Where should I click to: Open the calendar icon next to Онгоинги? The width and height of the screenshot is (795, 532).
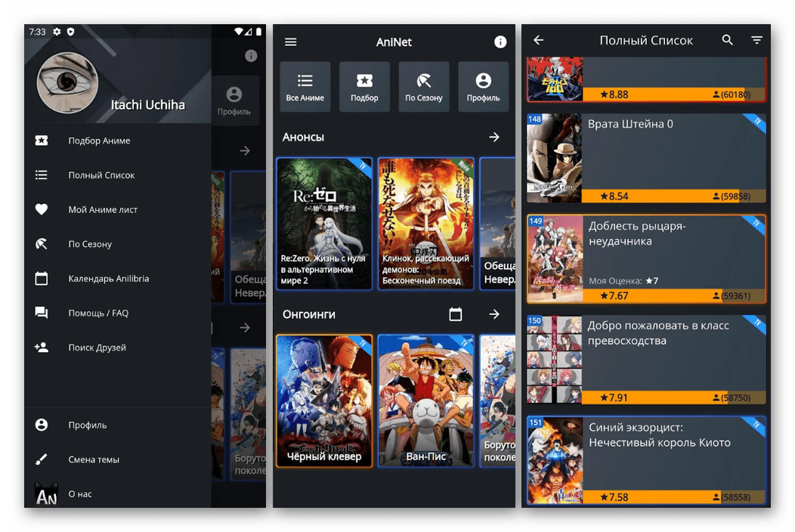tap(455, 314)
